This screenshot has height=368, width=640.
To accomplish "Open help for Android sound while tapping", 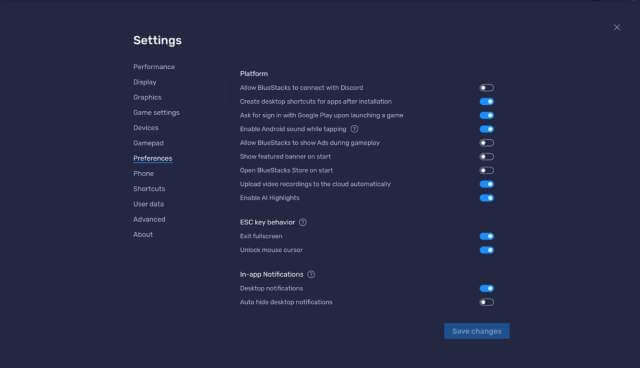I will click(354, 129).
